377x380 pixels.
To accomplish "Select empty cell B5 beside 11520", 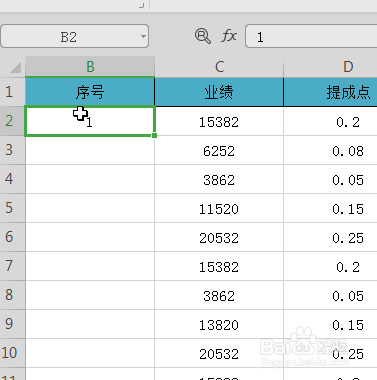I will [x=90, y=208].
